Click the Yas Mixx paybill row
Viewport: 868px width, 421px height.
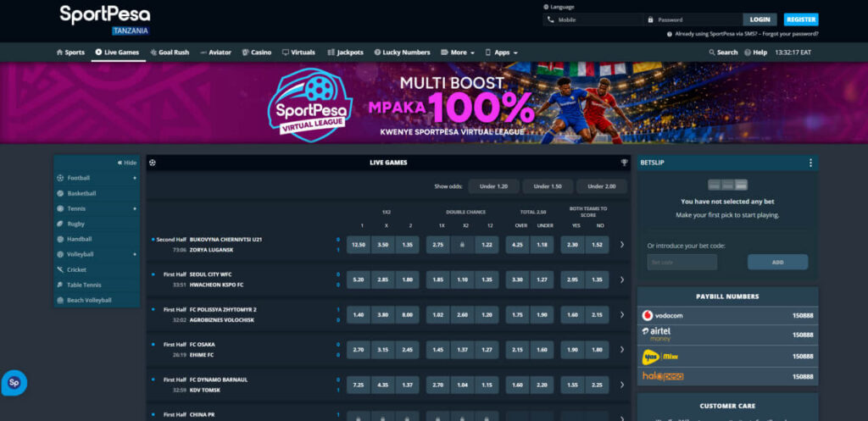(x=727, y=357)
